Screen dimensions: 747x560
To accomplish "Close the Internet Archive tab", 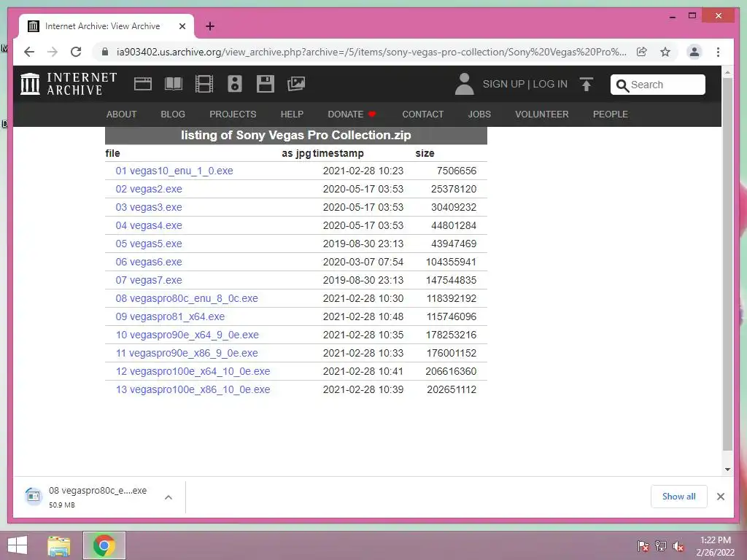I will pos(182,26).
